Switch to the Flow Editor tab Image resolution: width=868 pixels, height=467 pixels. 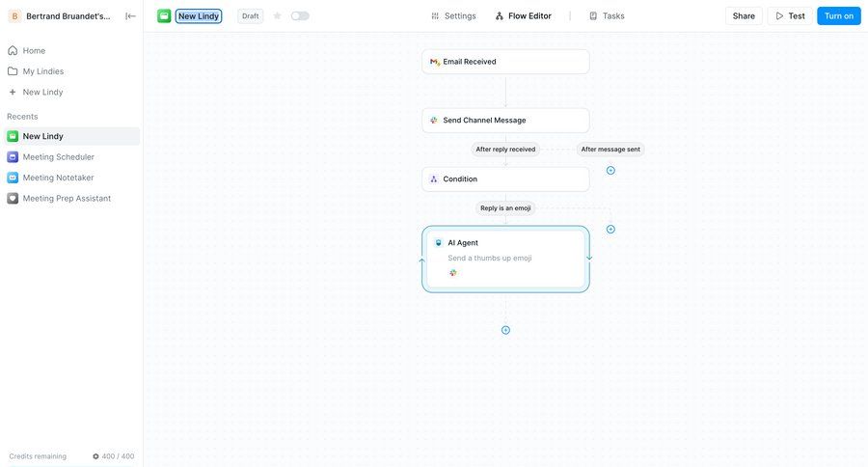(523, 16)
